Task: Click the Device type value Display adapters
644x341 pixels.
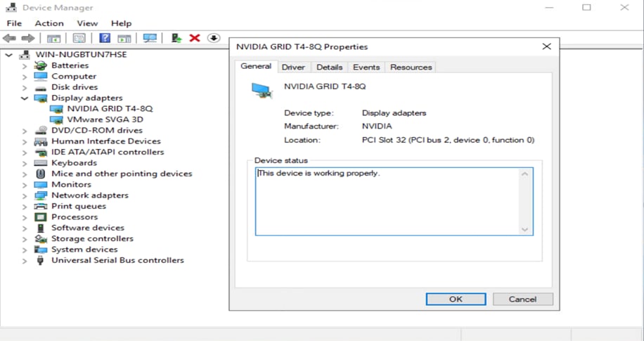Action: (394, 113)
